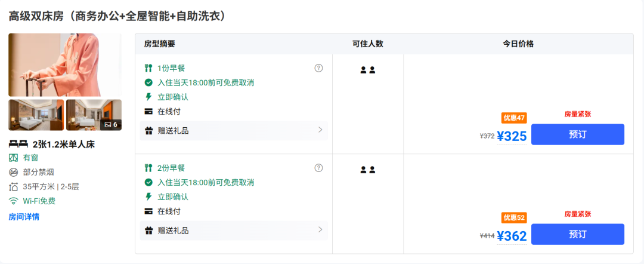This screenshot has width=644, height=264.
Task: Click the 优惠52 discount tag
Action: click(x=514, y=217)
